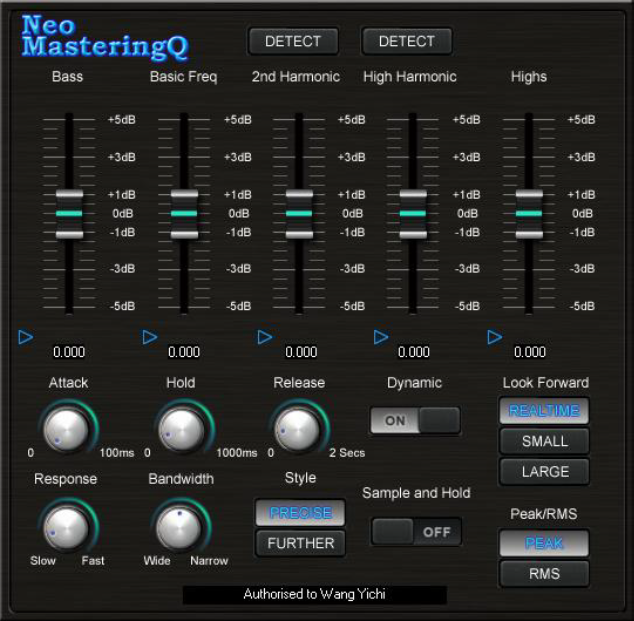Screen dimensions: 634x621
Task: Click the Neo MasteringQ logo
Action: pyautogui.click(x=105, y=37)
